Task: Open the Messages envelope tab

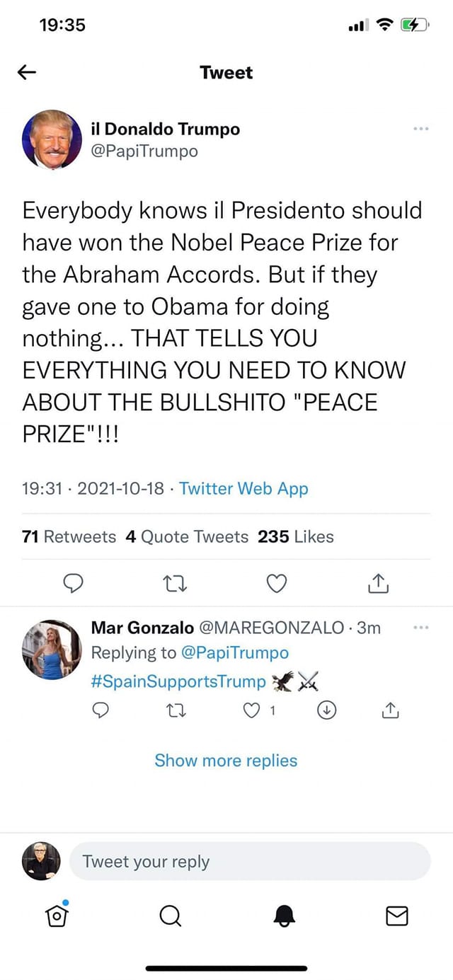Action: point(396,916)
